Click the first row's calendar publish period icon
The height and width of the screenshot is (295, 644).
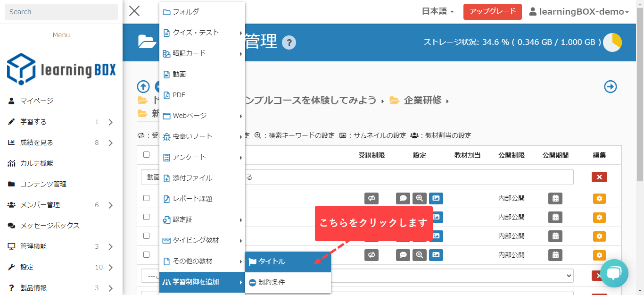(x=555, y=199)
